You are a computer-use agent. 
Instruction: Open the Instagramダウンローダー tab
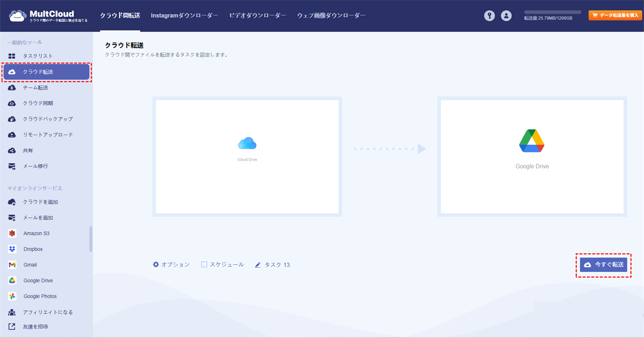pyautogui.click(x=185, y=16)
